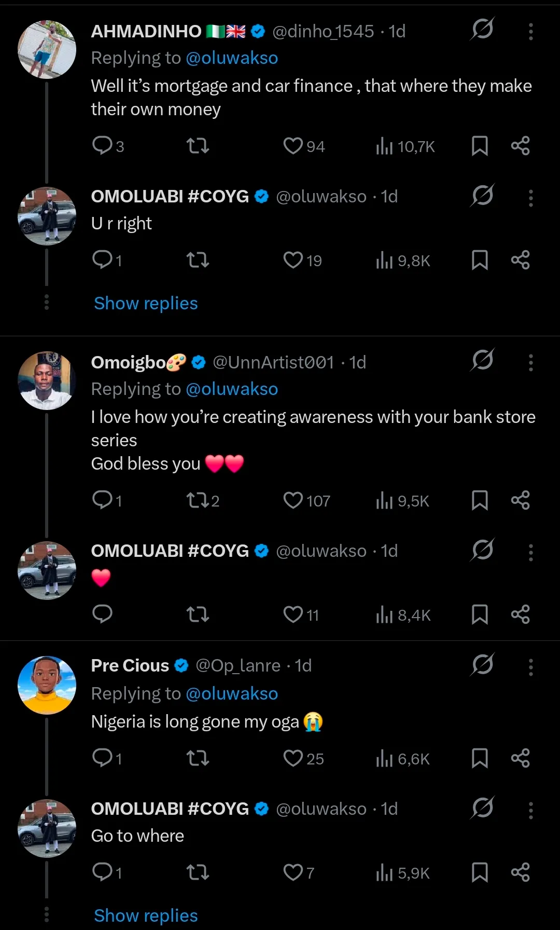Bookmark Omoigbo's bank store series reply

[x=480, y=500]
